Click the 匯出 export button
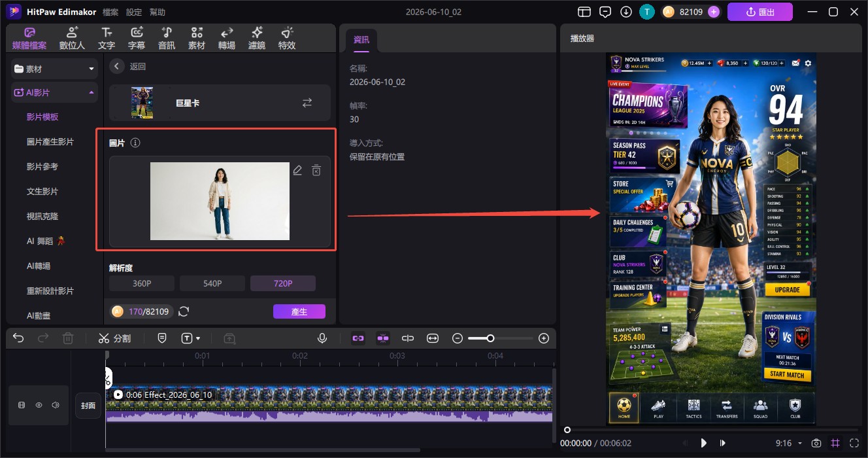The image size is (868, 458). 760,12
